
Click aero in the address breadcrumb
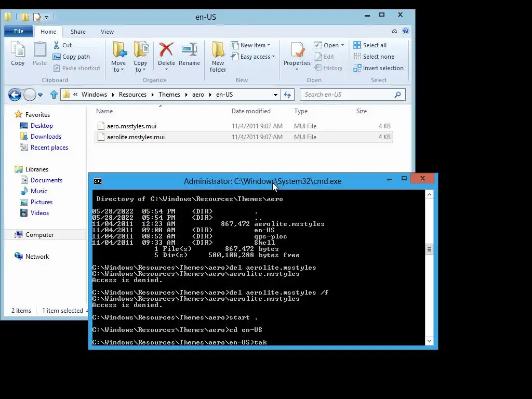pos(198,95)
